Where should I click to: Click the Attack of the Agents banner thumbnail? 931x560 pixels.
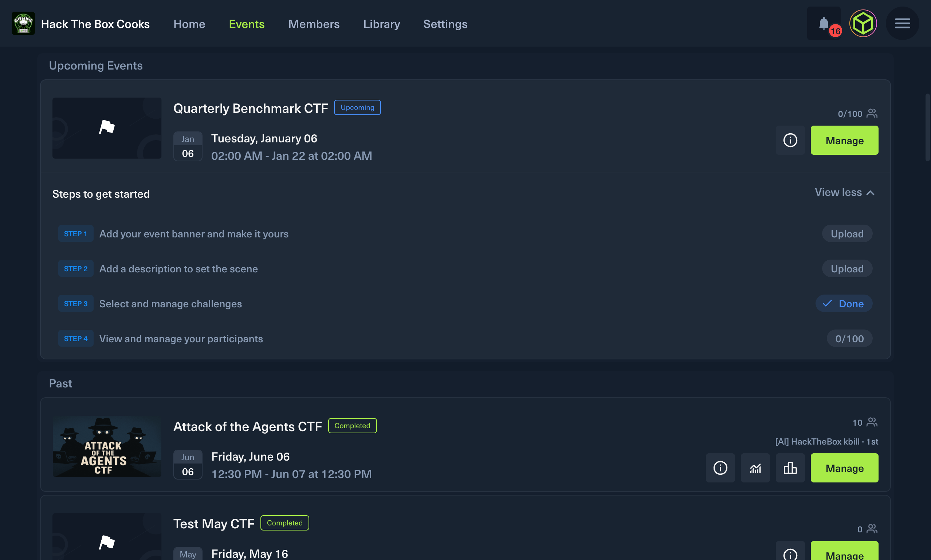(107, 446)
